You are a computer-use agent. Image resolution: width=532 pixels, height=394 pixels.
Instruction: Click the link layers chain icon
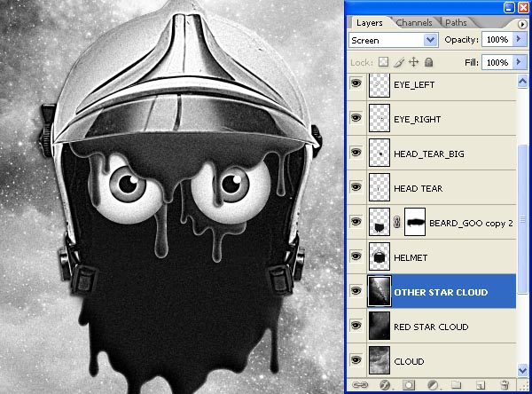360,385
